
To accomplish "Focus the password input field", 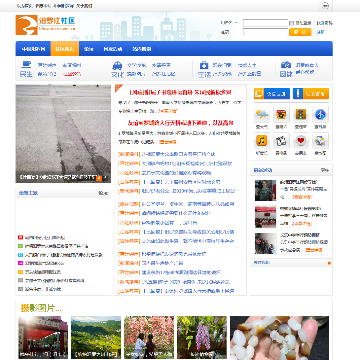I will pos(265,32).
